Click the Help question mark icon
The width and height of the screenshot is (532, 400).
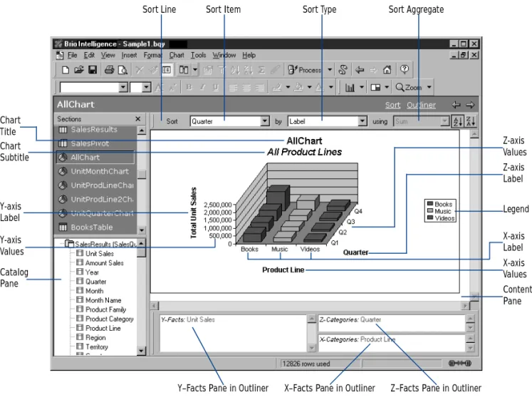tap(404, 69)
